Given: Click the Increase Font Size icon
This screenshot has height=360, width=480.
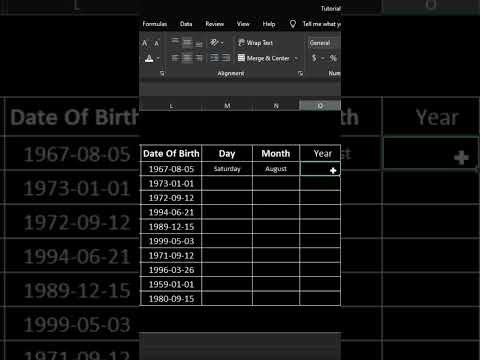Looking at the screenshot, I should 145,43.
